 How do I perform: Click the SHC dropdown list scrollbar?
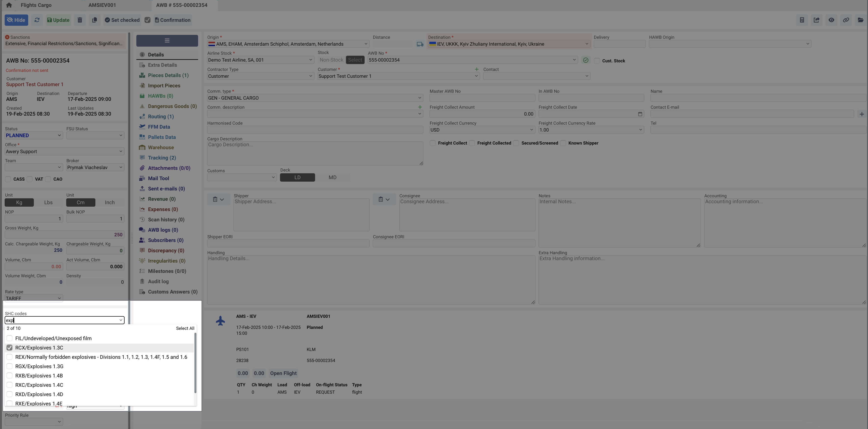(195, 363)
